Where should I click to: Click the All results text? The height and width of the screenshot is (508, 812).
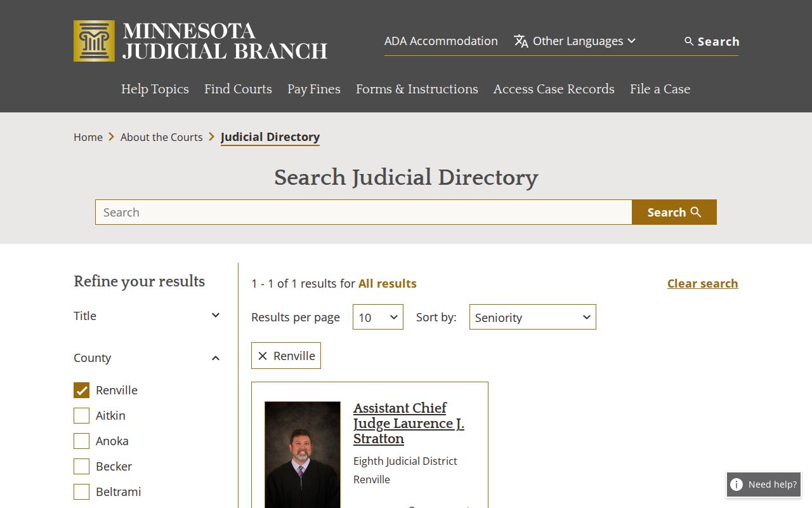[387, 283]
